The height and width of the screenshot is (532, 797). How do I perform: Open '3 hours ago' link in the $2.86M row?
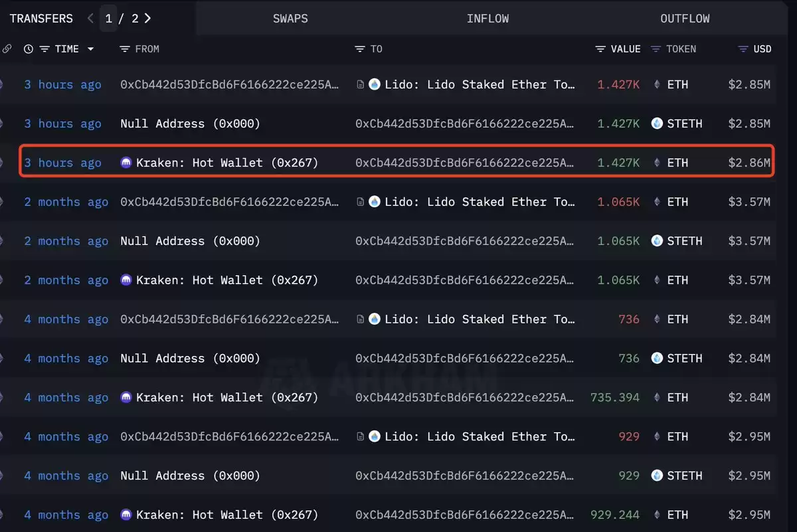(x=63, y=163)
